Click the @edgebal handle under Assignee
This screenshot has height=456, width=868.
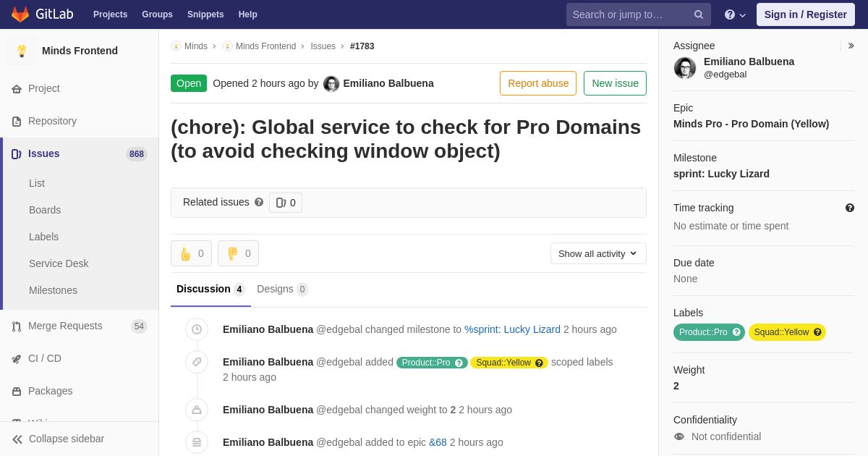pos(725,75)
